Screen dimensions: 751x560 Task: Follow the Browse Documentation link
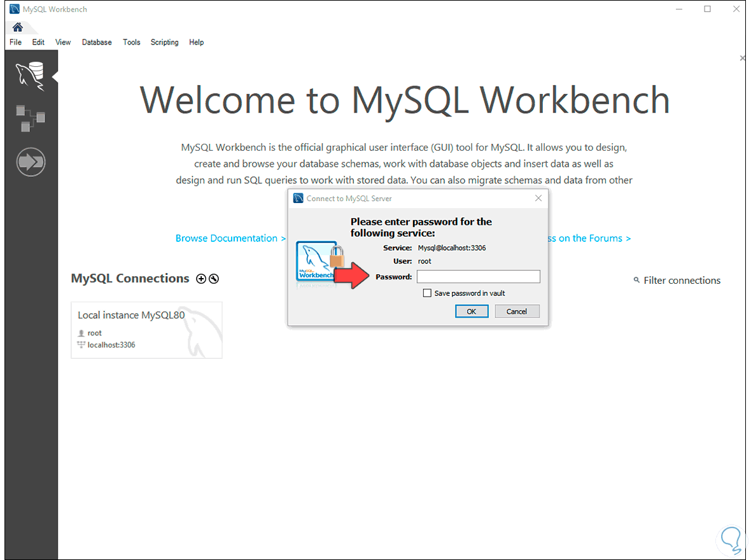click(230, 238)
